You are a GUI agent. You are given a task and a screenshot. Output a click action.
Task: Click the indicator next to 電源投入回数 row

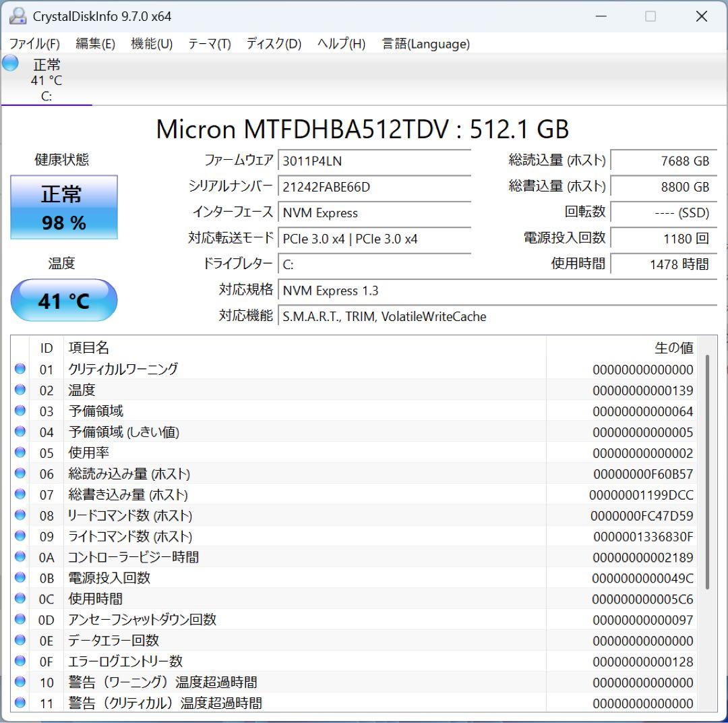pyautogui.click(x=20, y=577)
